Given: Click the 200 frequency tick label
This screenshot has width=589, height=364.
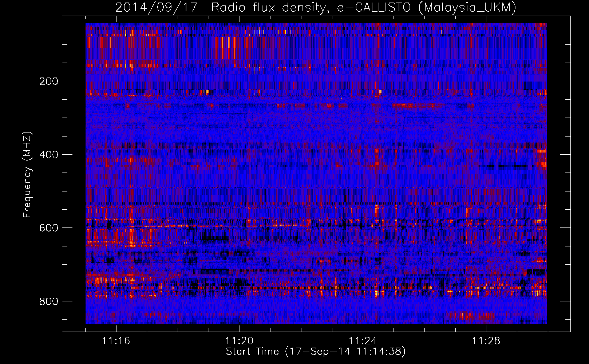Looking at the screenshot, I should (48, 81).
